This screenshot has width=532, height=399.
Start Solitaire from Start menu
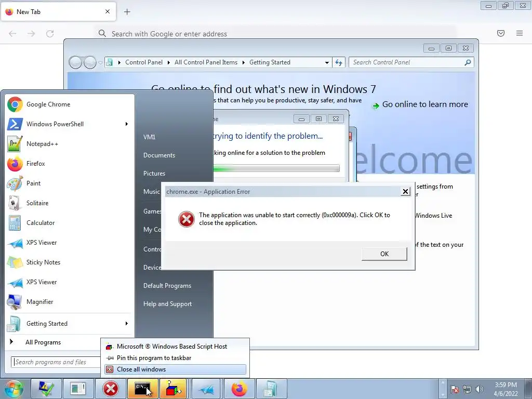click(70, 203)
